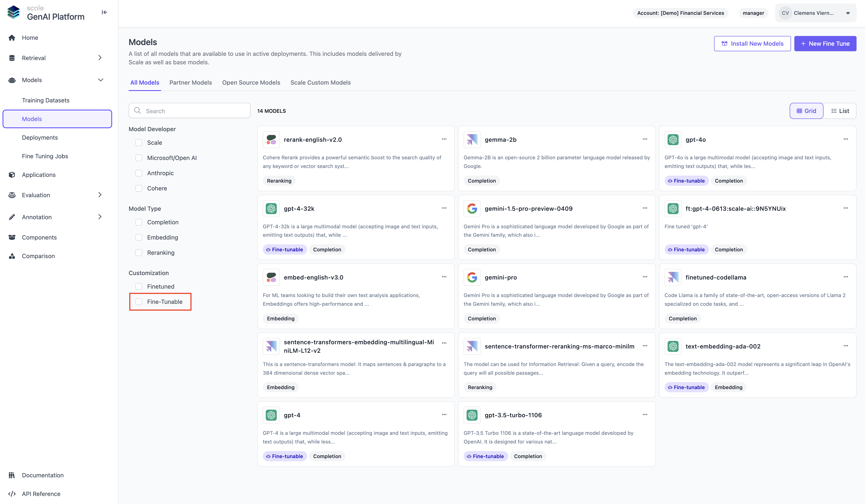Click the API Reference code icon

tap(12, 494)
